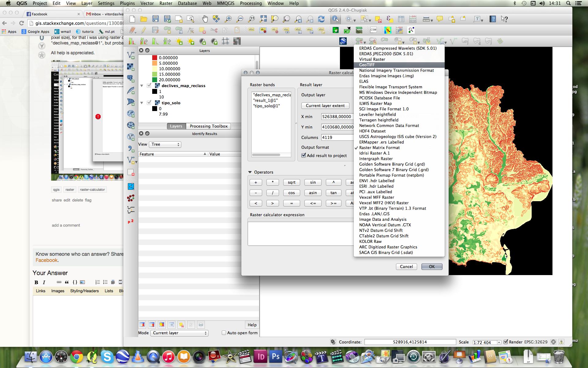The width and height of the screenshot is (588, 368).
Task: Click the Raster calculator expression box
Action: tap(301, 233)
